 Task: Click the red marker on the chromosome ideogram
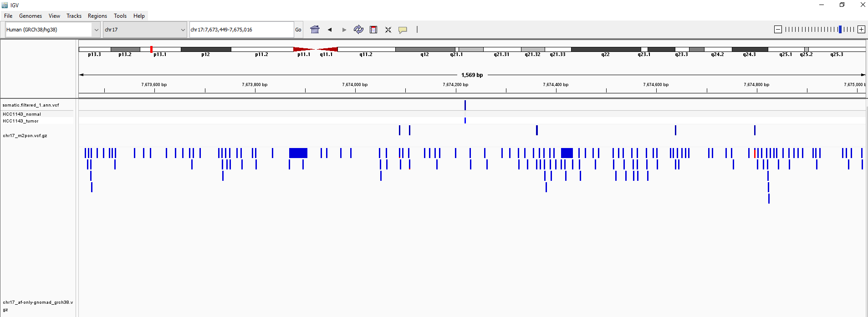(151, 49)
